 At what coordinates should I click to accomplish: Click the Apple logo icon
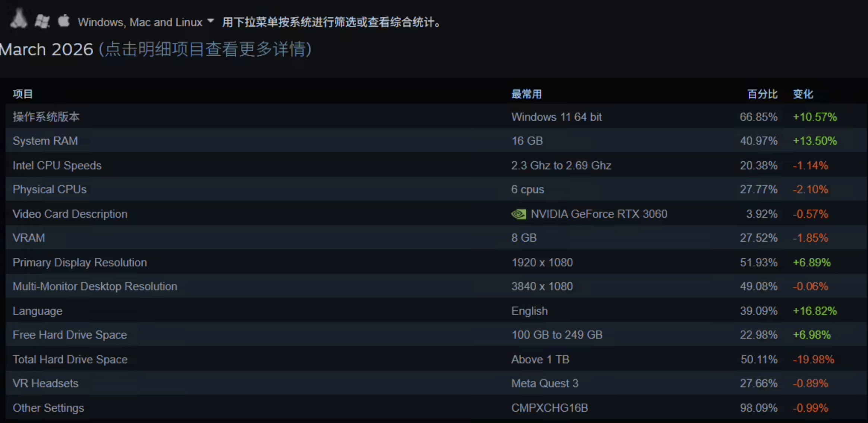pos(64,21)
